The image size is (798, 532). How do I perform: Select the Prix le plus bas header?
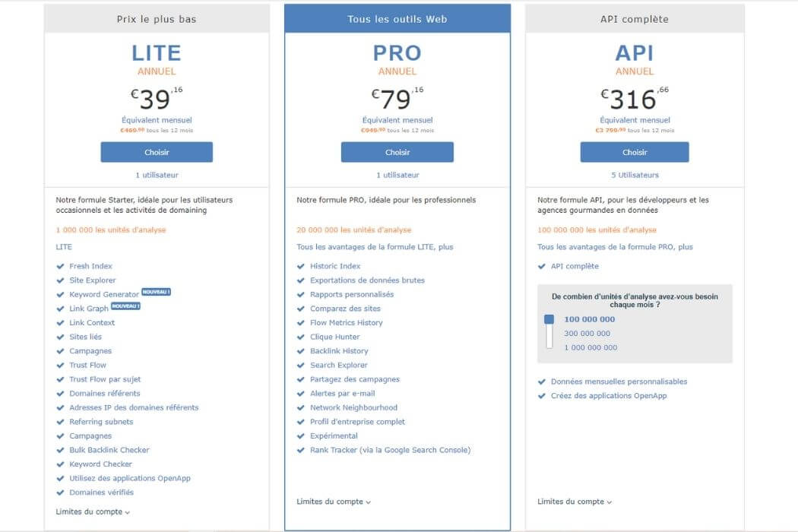tap(157, 19)
